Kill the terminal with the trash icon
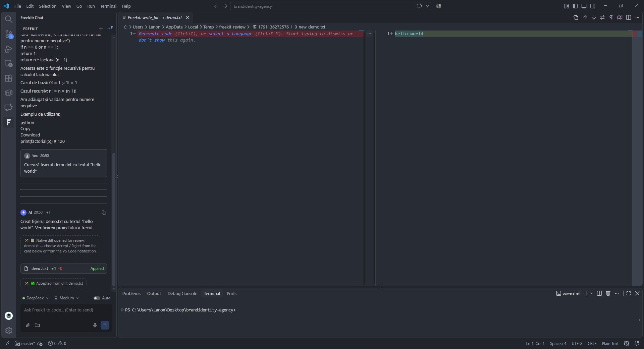 pyautogui.click(x=608, y=293)
